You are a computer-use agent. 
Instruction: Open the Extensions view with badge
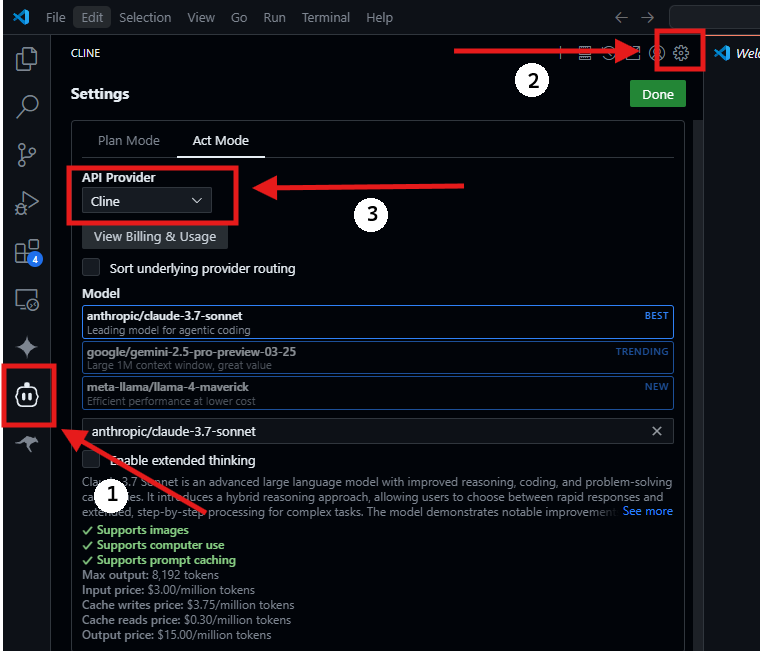coord(27,251)
